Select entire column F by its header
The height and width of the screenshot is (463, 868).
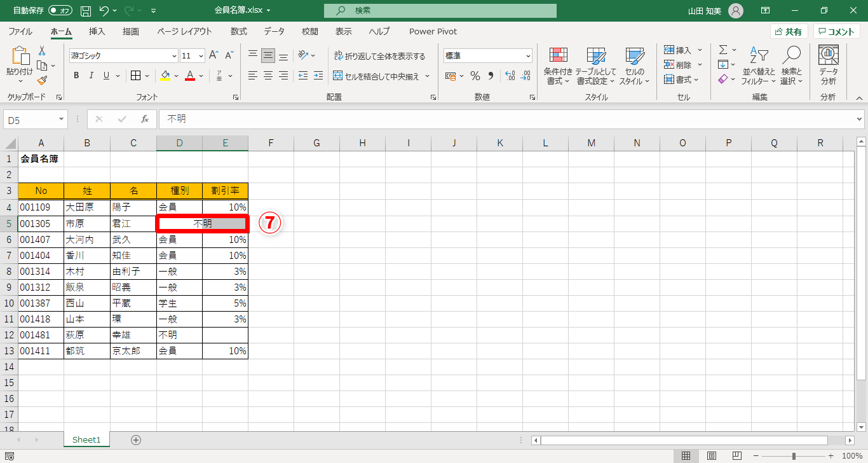[271, 143]
